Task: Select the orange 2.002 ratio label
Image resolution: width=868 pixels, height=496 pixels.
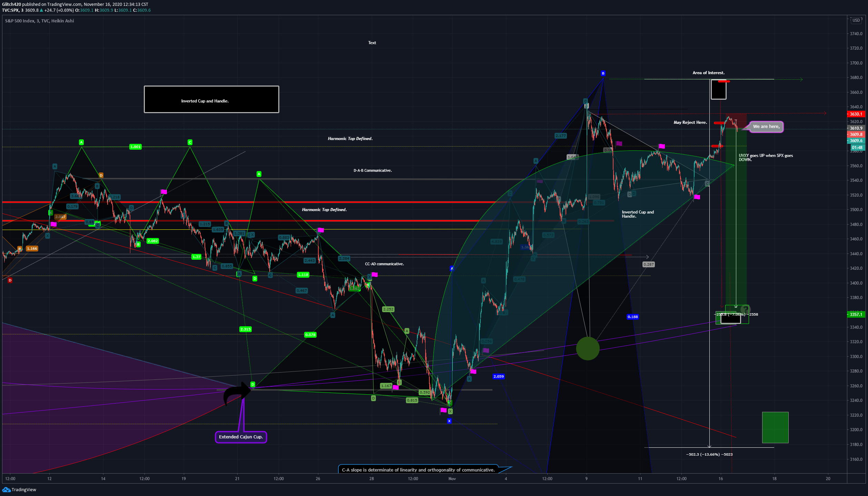Action: [x=60, y=217]
